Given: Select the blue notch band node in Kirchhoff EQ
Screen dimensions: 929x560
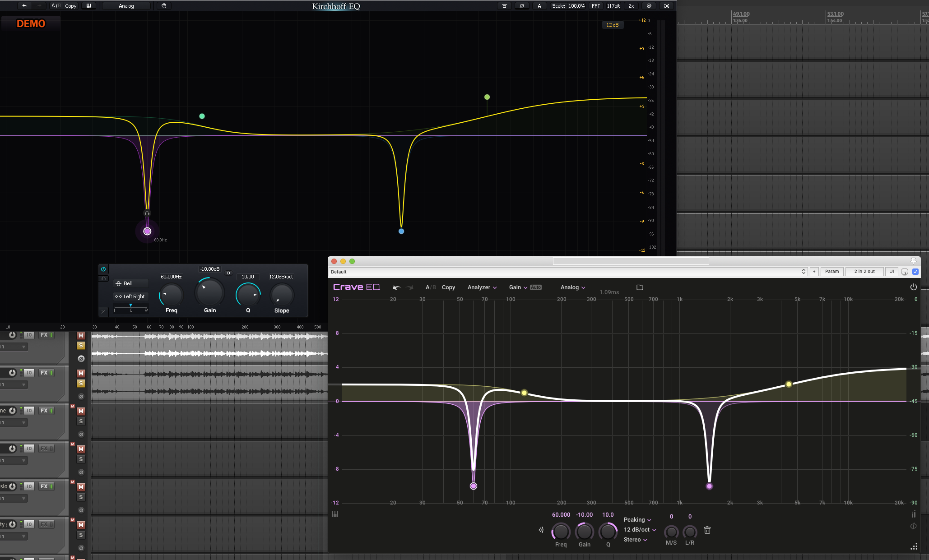Looking at the screenshot, I should coord(401,231).
